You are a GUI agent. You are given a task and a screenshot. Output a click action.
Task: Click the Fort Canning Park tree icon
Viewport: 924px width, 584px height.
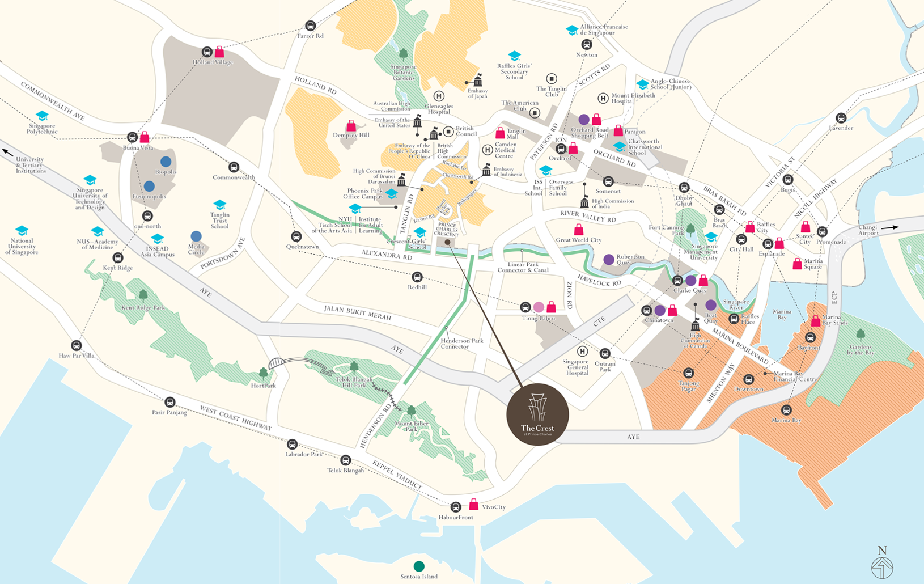click(x=690, y=229)
